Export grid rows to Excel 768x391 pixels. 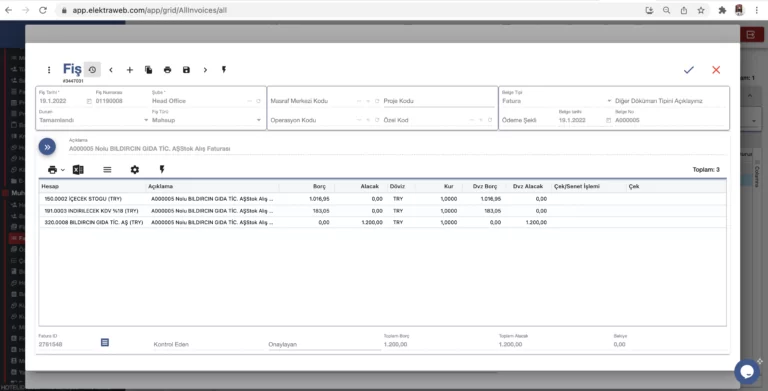(78, 170)
